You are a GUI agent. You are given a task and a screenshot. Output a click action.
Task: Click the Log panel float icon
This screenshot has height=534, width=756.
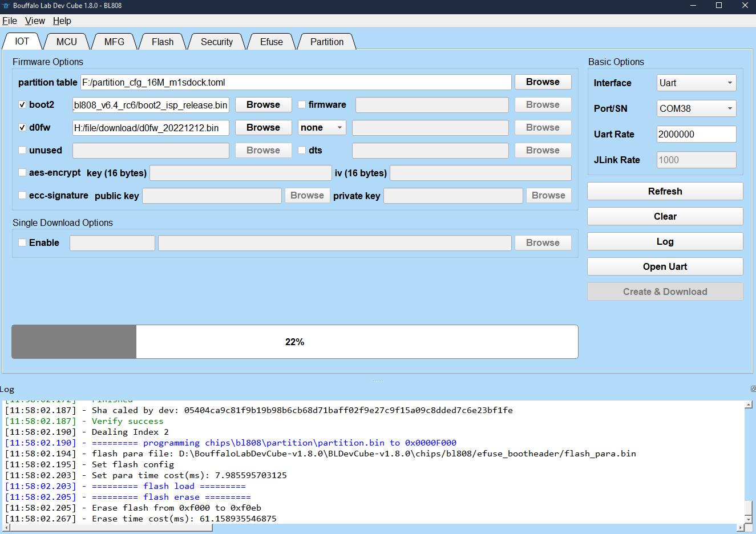[x=753, y=389]
